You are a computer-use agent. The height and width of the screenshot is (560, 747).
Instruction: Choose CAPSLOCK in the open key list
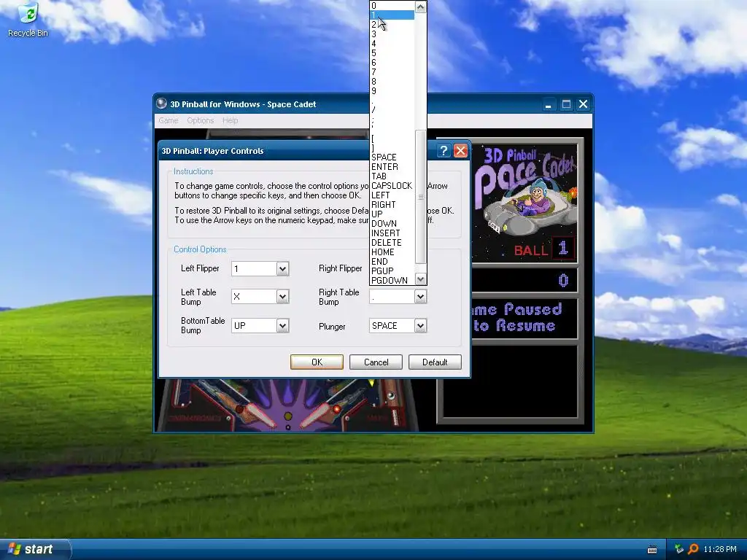tap(392, 186)
